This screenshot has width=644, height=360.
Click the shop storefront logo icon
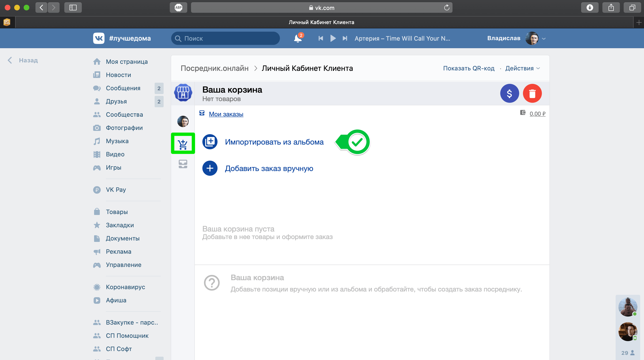(x=183, y=93)
